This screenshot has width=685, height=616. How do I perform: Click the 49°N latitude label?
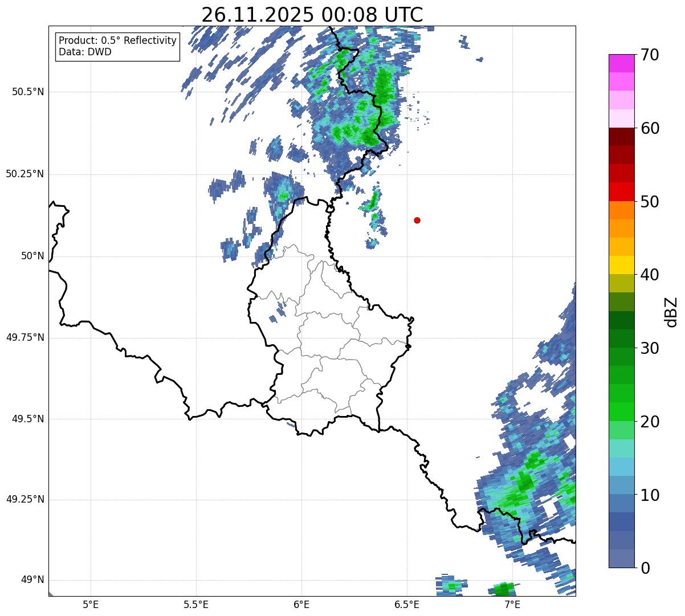click(x=32, y=580)
